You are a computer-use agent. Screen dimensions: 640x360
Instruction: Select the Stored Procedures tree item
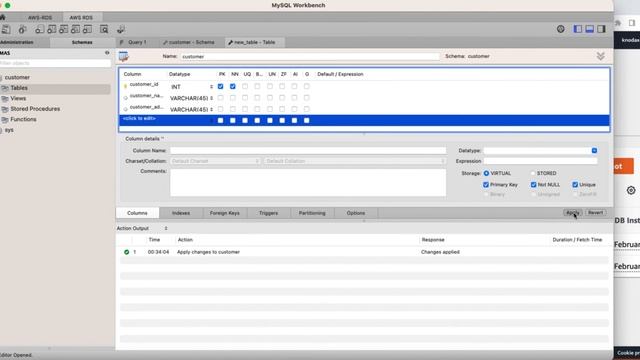(x=35, y=109)
